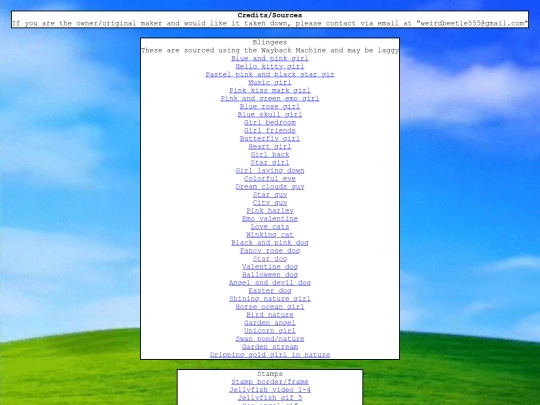Screen dimensions: 540x405
Task: Open the Star girl link
Action: pos(270,162)
